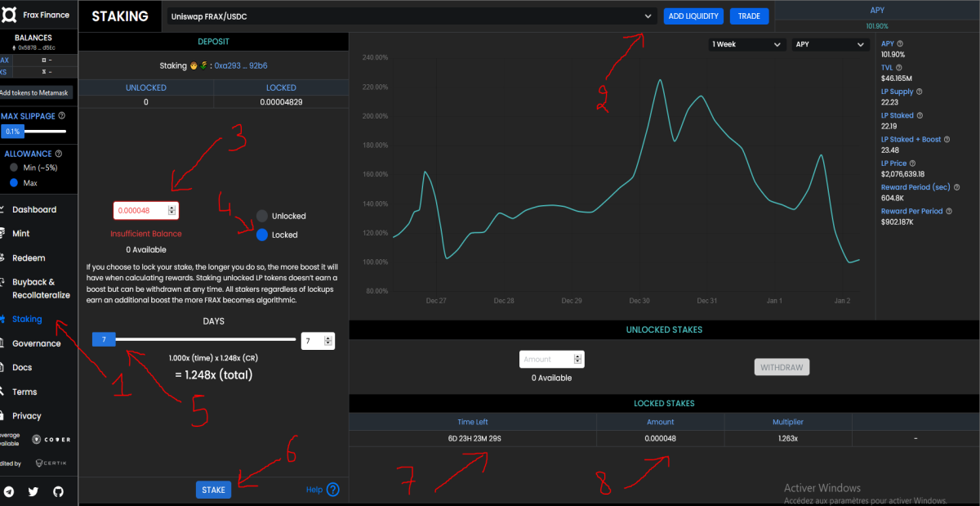Select the Max allowance option
The image size is (980, 506).
13,182
